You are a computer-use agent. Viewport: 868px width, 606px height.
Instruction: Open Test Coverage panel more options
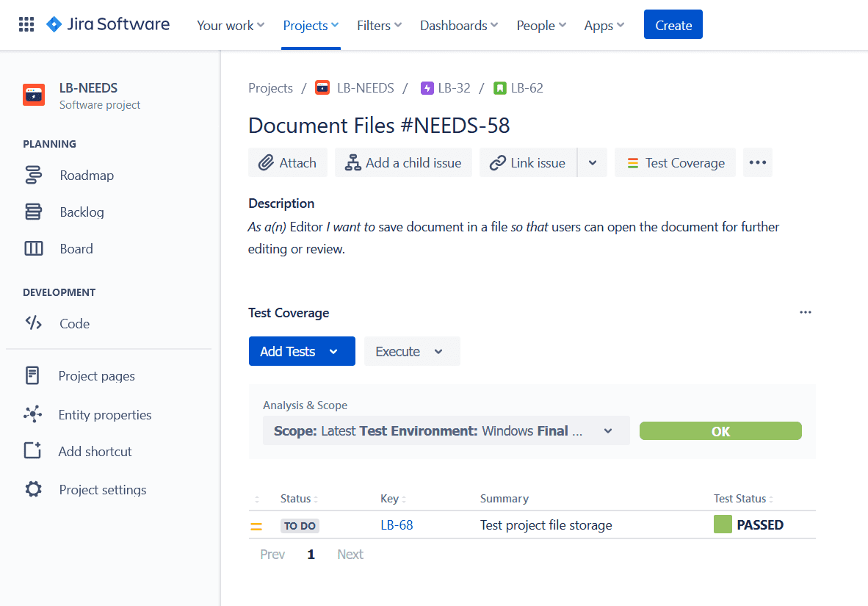pyautogui.click(x=806, y=313)
